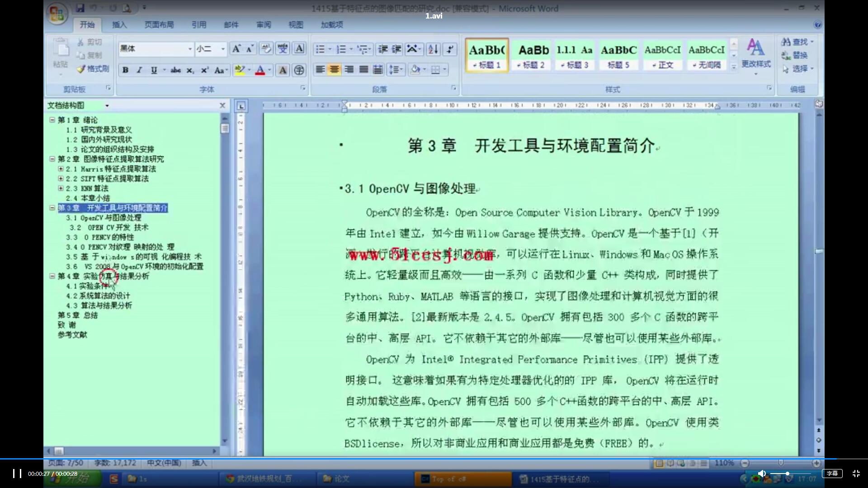Open the font size dropdown
This screenshot has width=868, height=488.
coord(223,49)
